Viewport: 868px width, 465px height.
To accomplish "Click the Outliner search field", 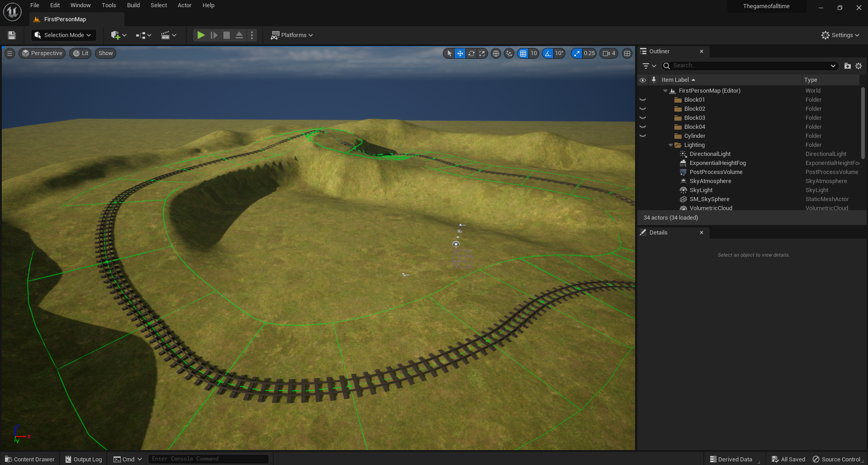I will [x=749, y=66].
